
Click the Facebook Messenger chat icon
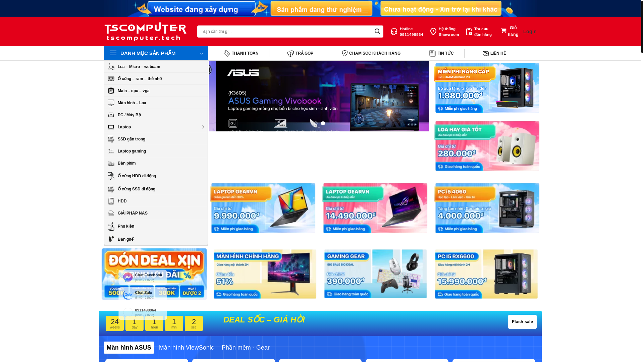[128, 277]
